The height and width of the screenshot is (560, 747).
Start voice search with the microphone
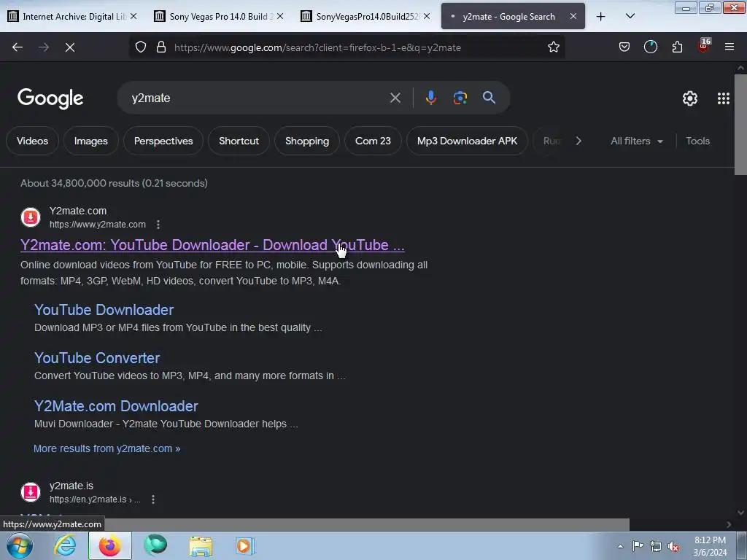coord(430,98)
